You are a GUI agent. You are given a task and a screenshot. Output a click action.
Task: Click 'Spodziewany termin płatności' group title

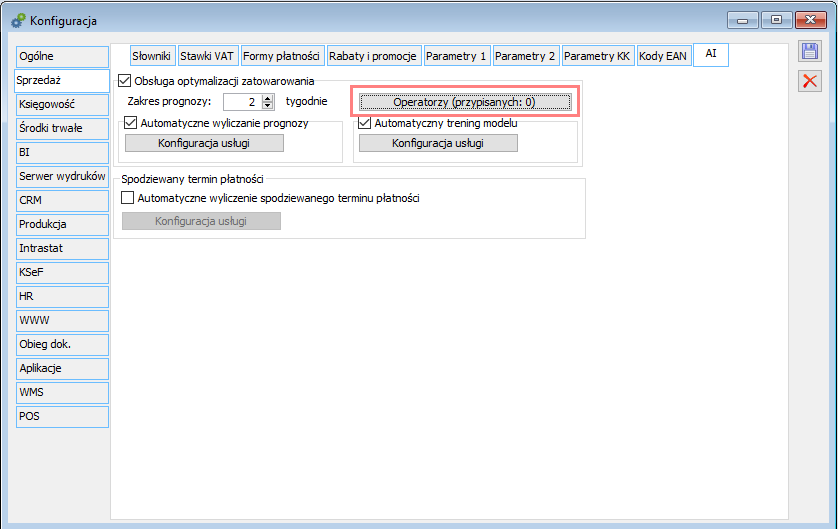pyautogui.click(x=192, y=179)
